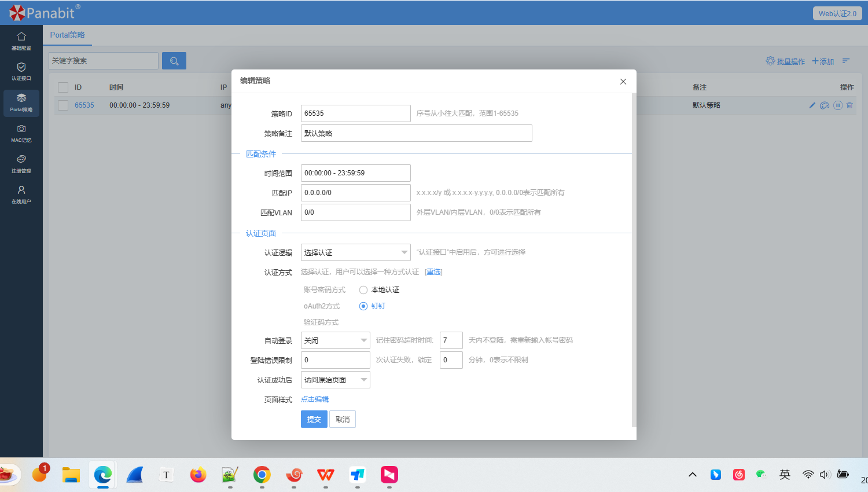This screenshot has width=868, height=492.
Task: Tick the checkbox for row 65535
Action: [x=63, y=105]
